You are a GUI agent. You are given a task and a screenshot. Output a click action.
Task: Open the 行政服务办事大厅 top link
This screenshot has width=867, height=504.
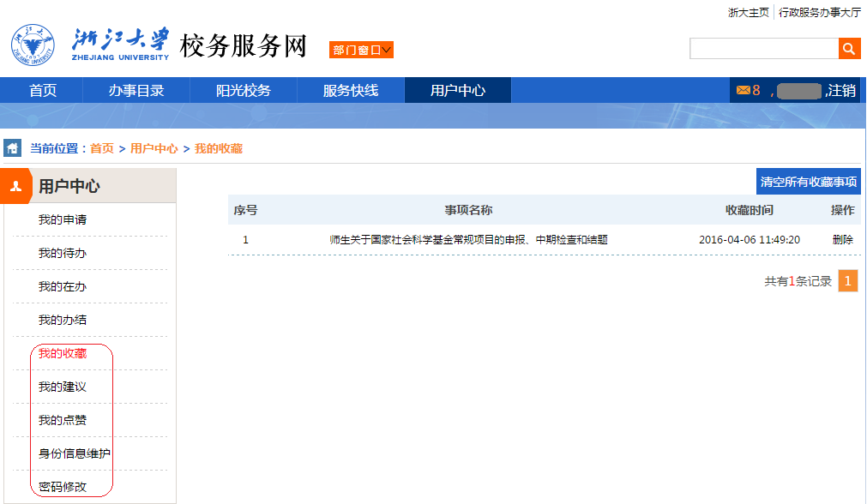coord(819,12)
